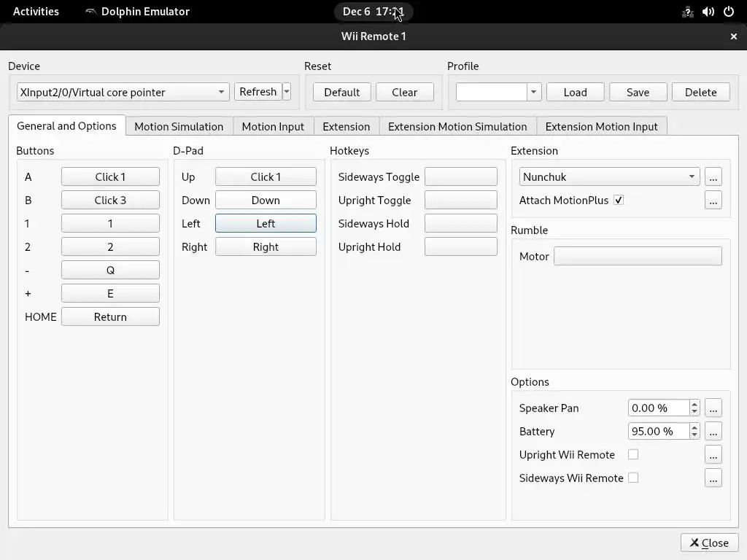Remap D-Pad Right binding
This screenshot has height=560, width=747.
pos(266,246)
